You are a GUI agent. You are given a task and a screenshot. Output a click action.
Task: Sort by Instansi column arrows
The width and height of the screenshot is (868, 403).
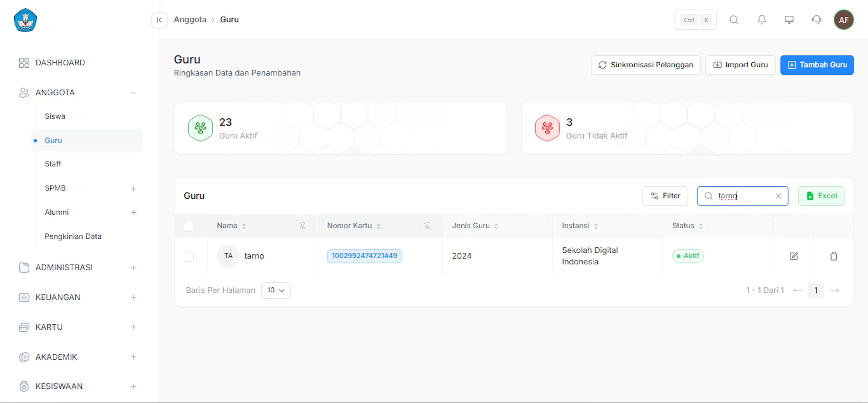click(596, 226)
